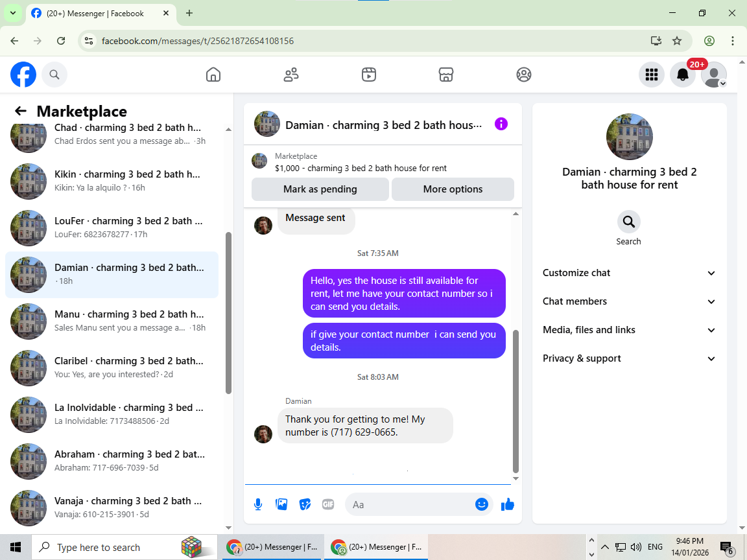747x560 pixels.
Task: Open the volume icon in system tray
Action: (x=635, y=546)
